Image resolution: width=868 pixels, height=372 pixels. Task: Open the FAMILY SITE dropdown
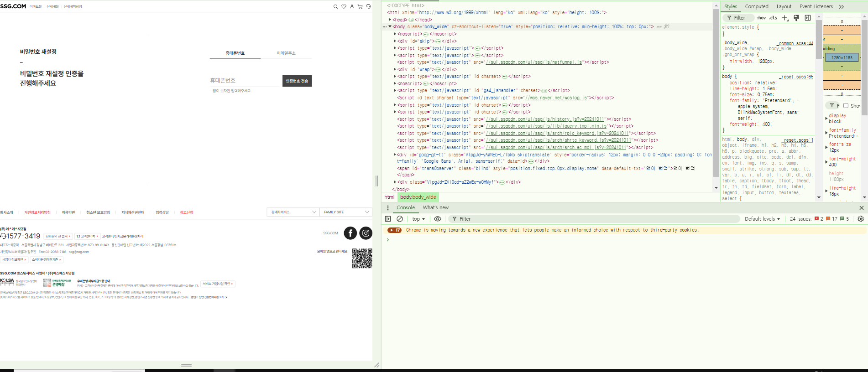[346, 212]
